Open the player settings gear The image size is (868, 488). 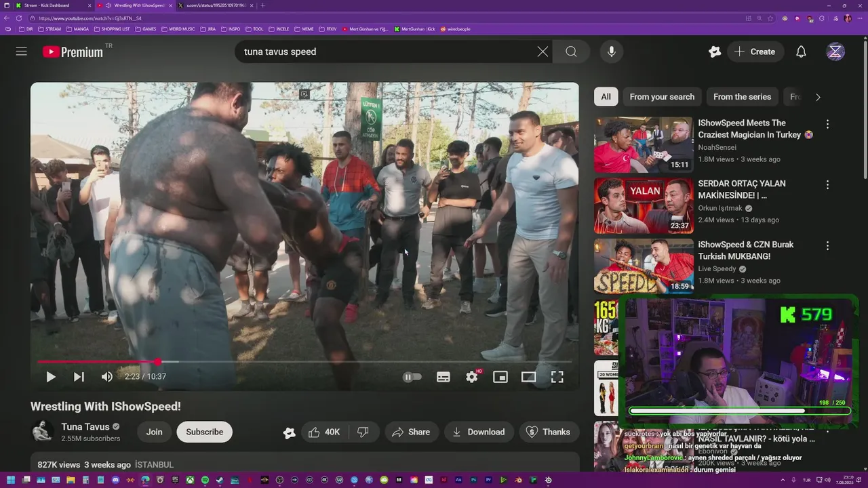(472, 377)
